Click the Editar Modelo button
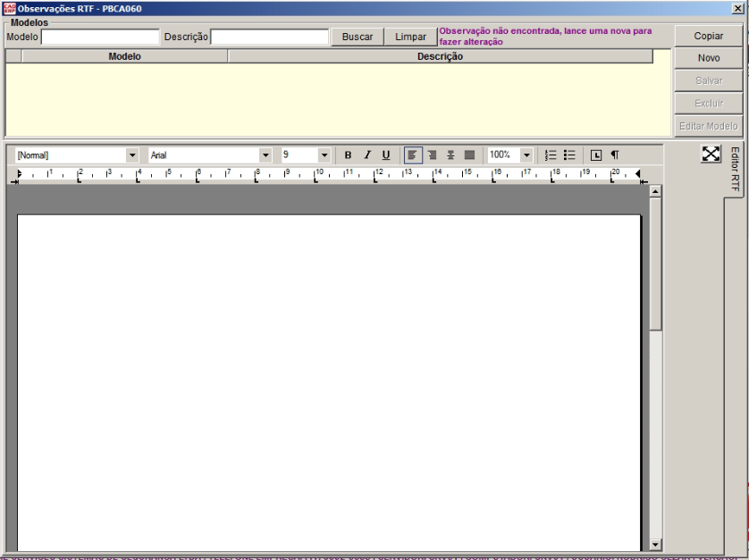 [x=709, y=126]
